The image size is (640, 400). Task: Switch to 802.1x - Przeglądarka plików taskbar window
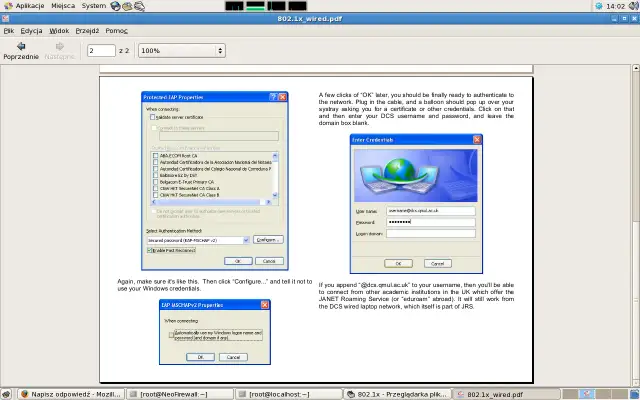click(x=398, y=394)
